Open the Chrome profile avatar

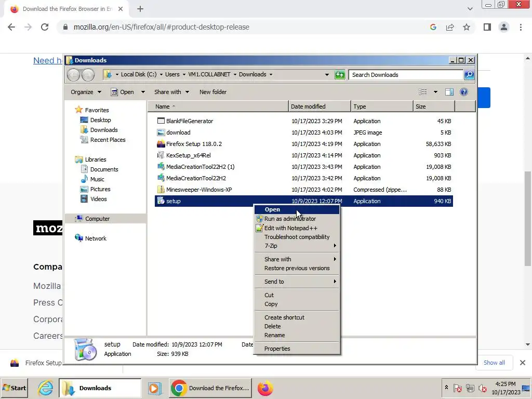tap(504, 27)
